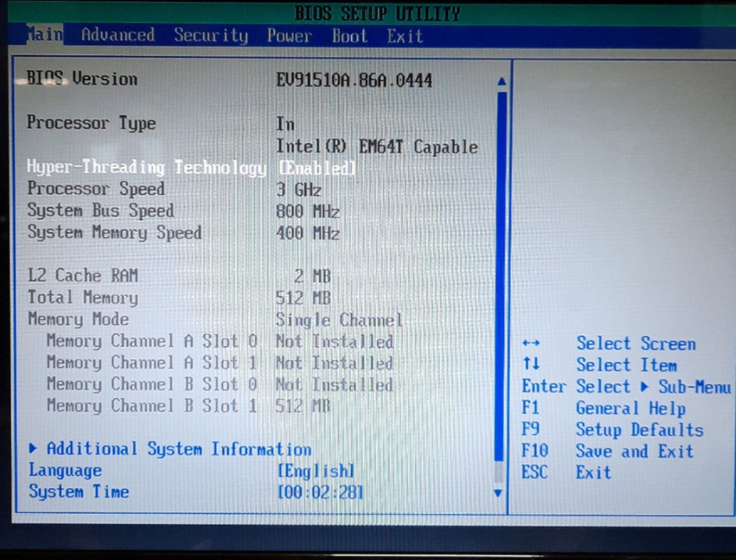Select the Power menu
Image resolution: width=736 pixels, height=560 pixels.
point(288,35)
